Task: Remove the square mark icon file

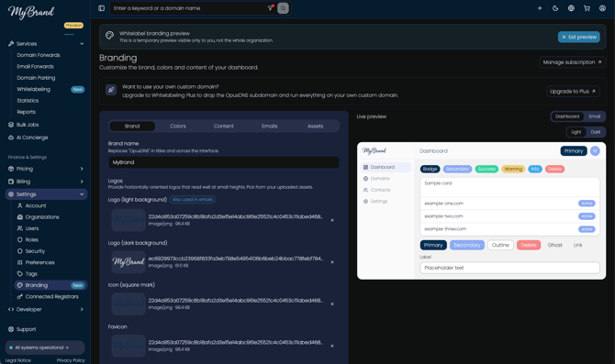Action: [x=332, y=304]
